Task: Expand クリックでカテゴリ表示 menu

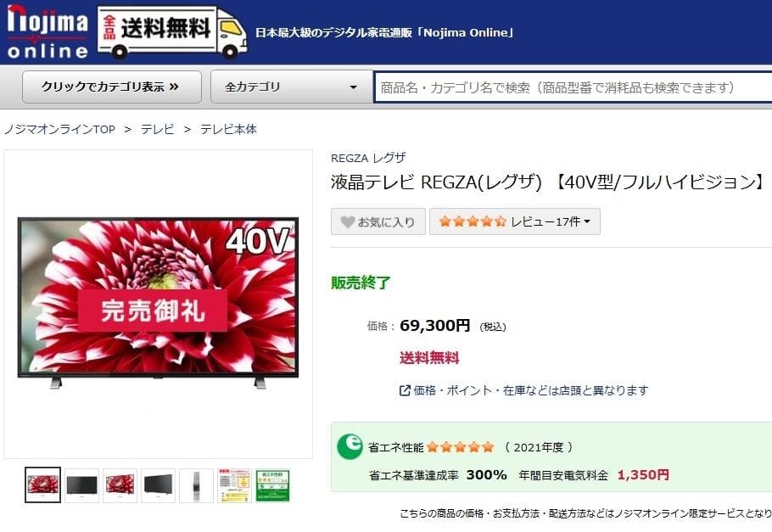Action: 112,87
